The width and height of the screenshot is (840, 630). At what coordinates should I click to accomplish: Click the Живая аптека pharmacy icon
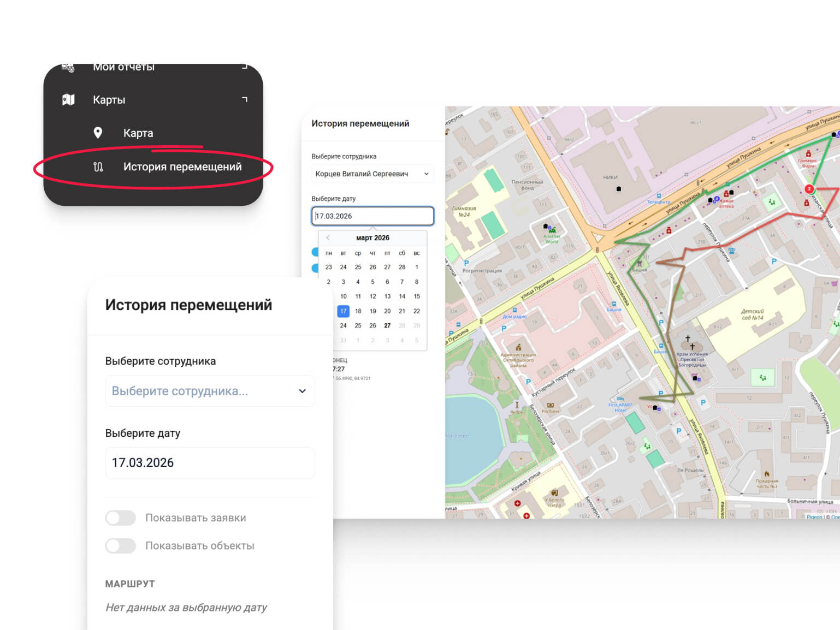[726, 194]
